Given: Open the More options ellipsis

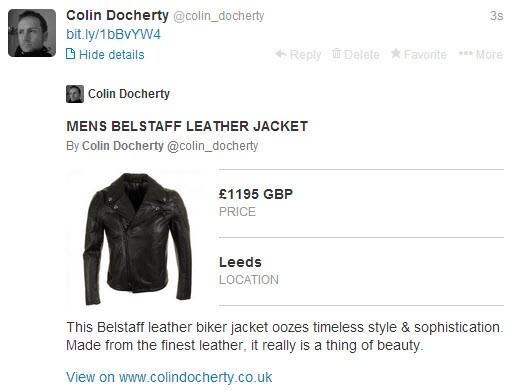Looking at the screenshot, I should [466, 53].
